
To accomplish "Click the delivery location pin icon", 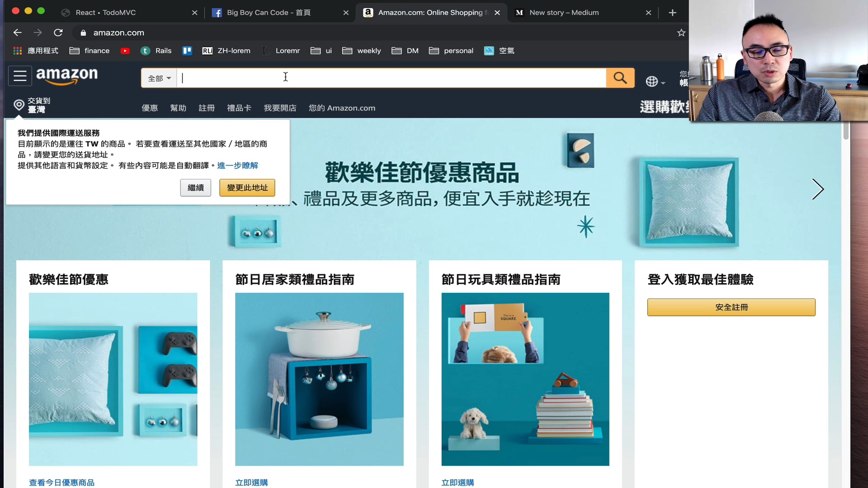I will (19, 105).
